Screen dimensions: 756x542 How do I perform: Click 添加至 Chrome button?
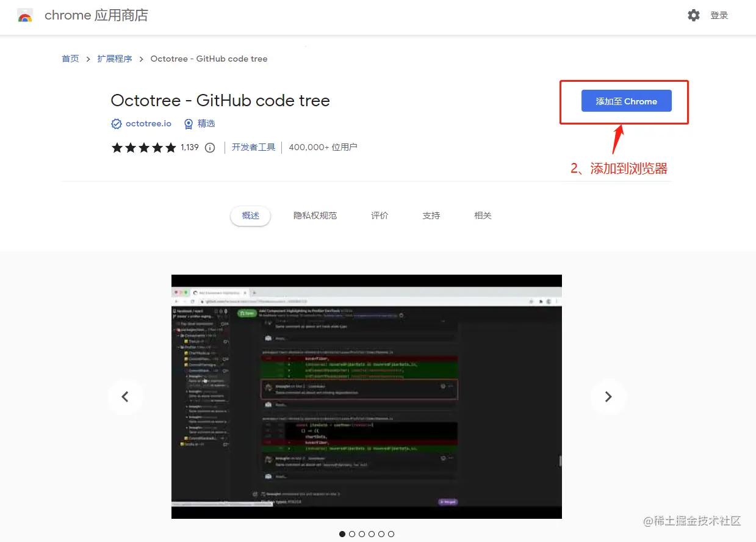[627, 101]
